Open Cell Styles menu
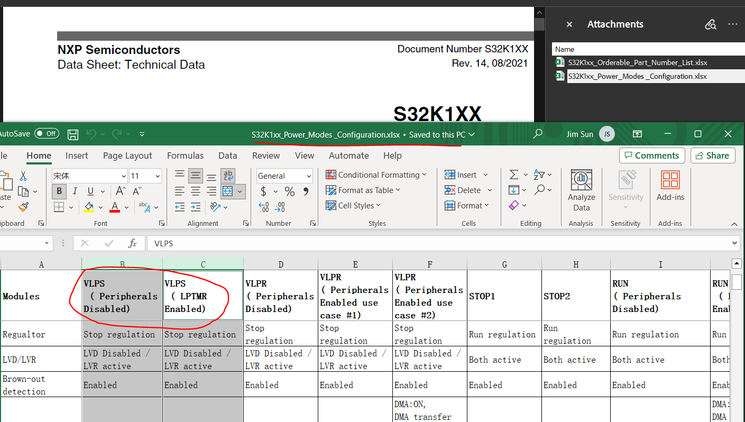The height and width of the screenshot is (422, 745). (353, 205)
